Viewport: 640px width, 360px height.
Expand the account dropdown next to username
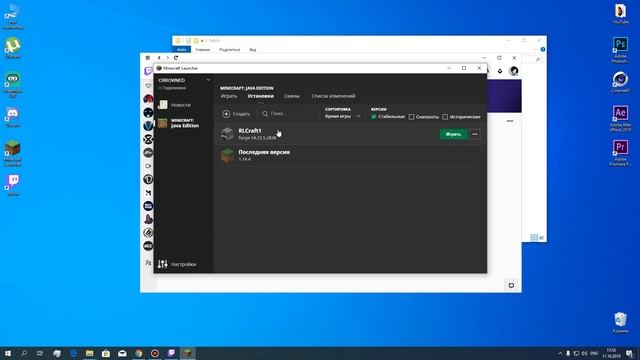(208, 80)
